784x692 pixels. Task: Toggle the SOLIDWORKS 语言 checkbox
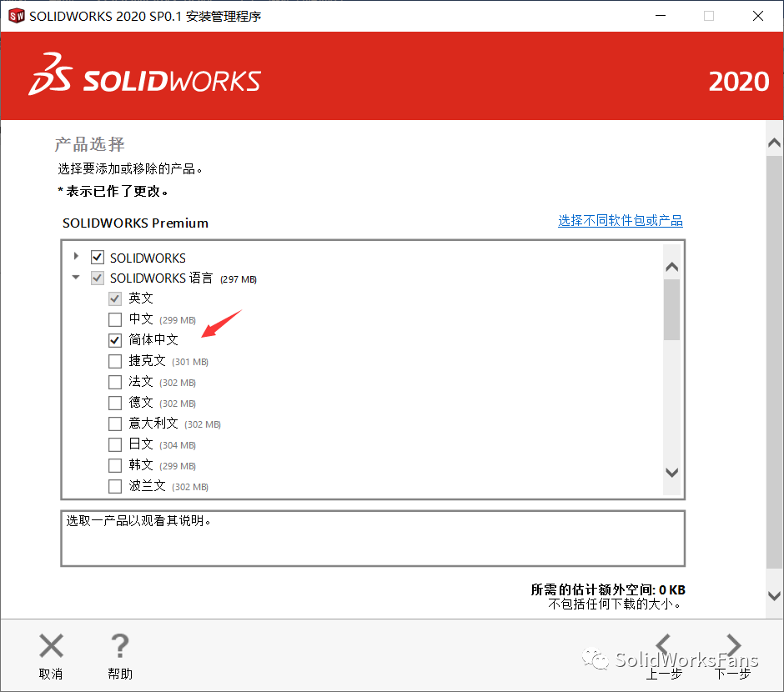pos(98,278)
